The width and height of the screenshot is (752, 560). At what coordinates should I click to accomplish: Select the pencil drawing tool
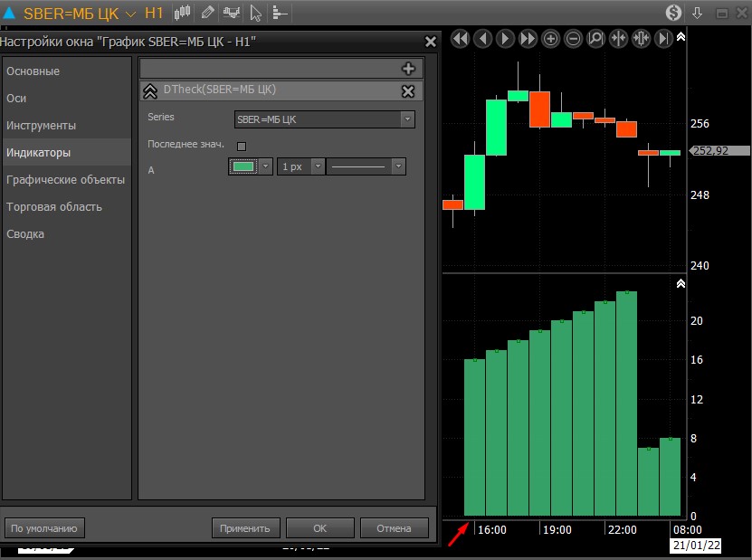click(x=207, y=13)
